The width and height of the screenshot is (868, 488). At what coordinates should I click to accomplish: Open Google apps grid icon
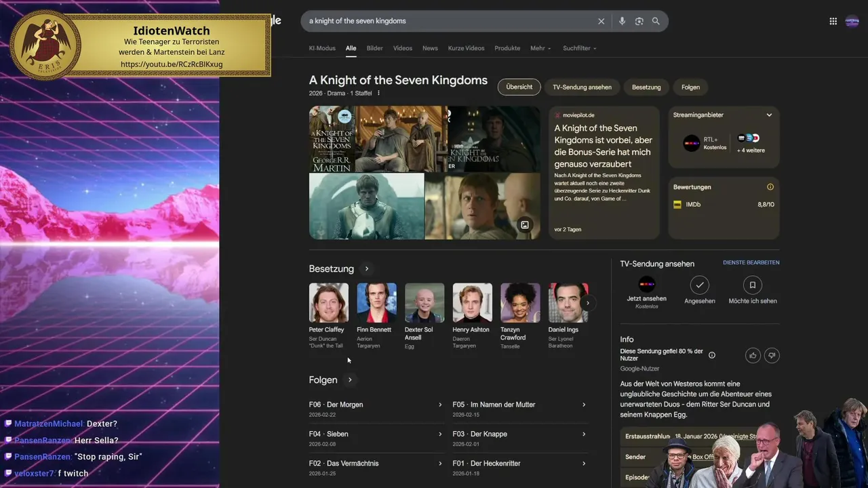(x=833, y=21)
